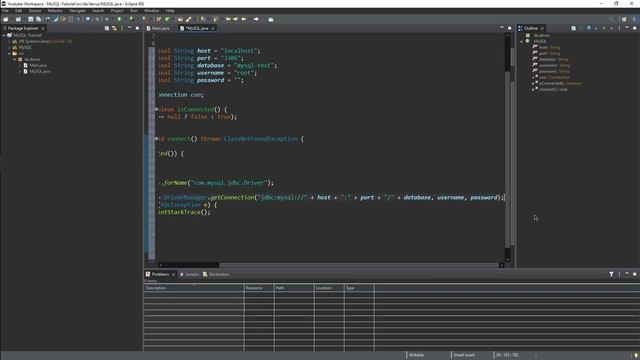Minimize the editor area
Image resolution: width=640 pixels, height=360 pixels.
click(x=502, y=28)
